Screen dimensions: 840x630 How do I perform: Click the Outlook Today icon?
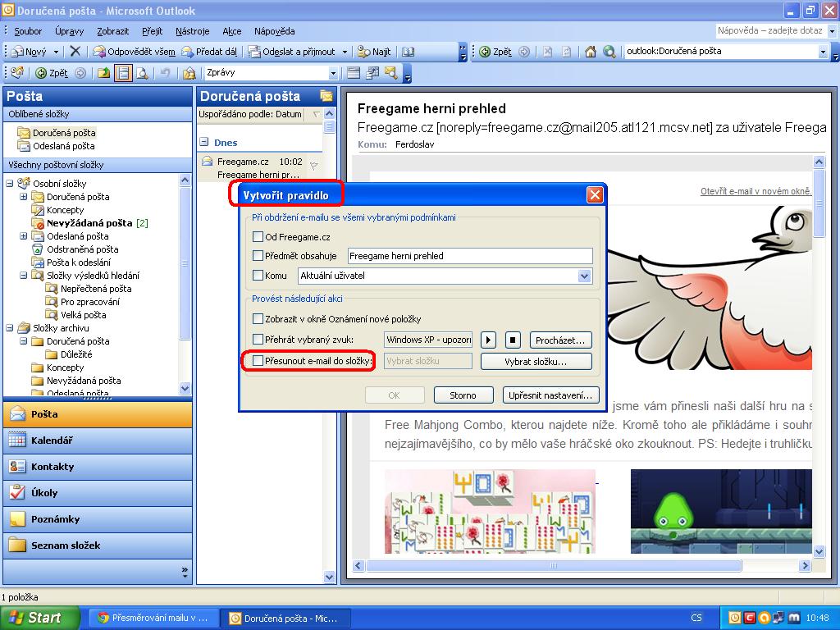click(x=17, y=72)
